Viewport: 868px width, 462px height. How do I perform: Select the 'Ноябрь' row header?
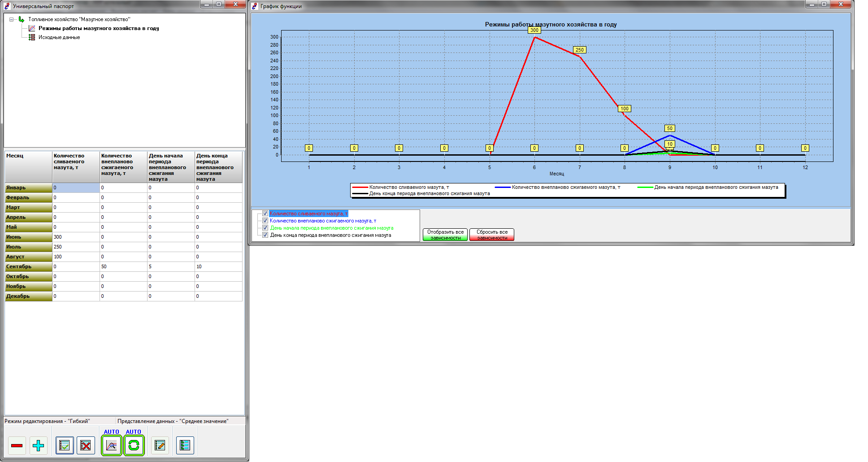coord(28,286)
